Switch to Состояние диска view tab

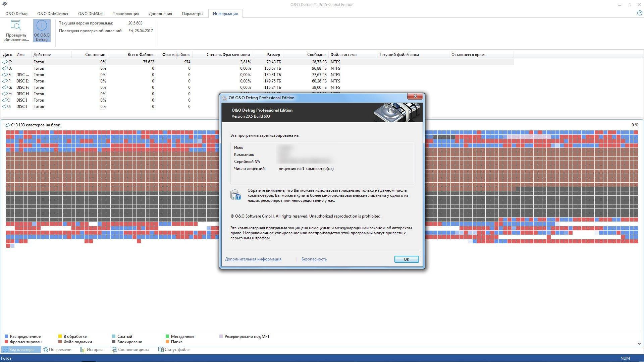point(130,350)
